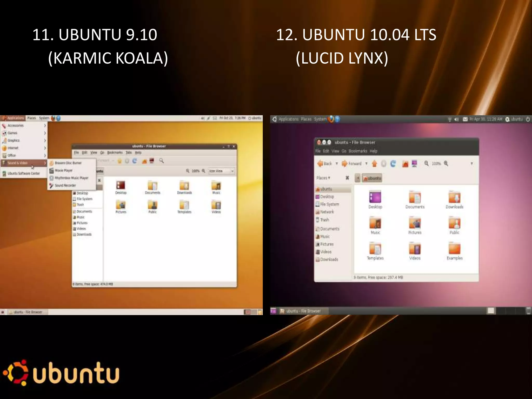Click ubuntu - File Browser taskbar button in Lucid
Screen dimensions: 532x399
point(303,311)
